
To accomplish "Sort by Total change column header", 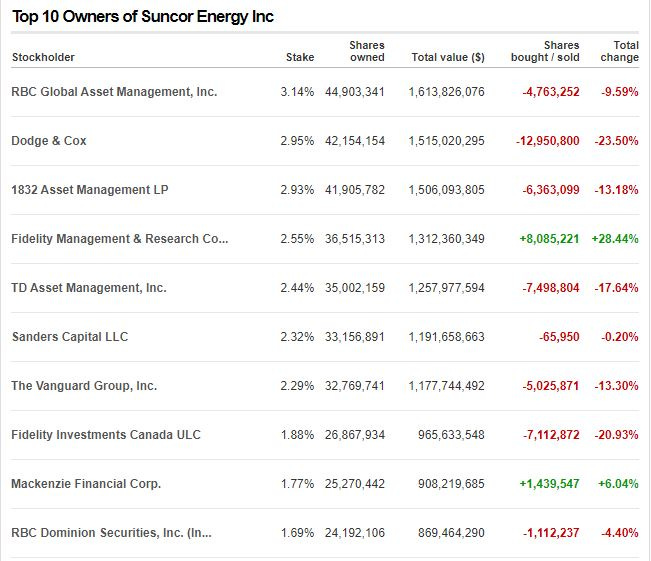I will pyautogui.click(x=619, y=51).
